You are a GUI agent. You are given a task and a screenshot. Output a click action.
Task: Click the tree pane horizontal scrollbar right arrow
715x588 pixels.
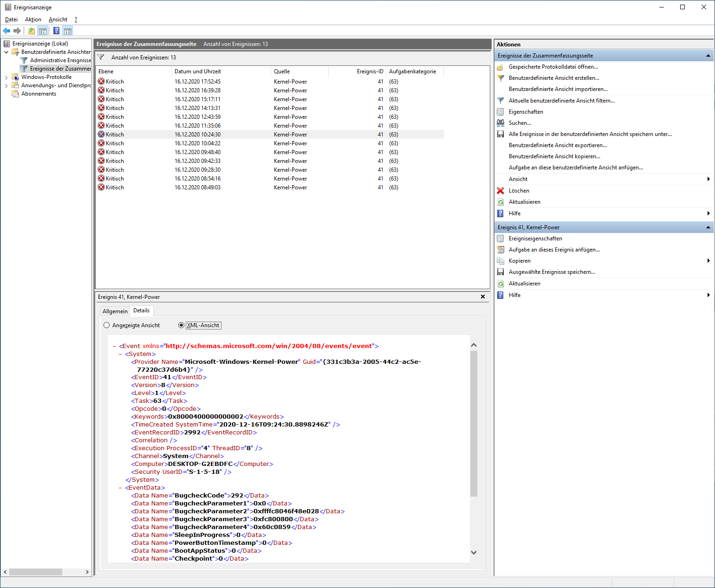click(87, 572)
